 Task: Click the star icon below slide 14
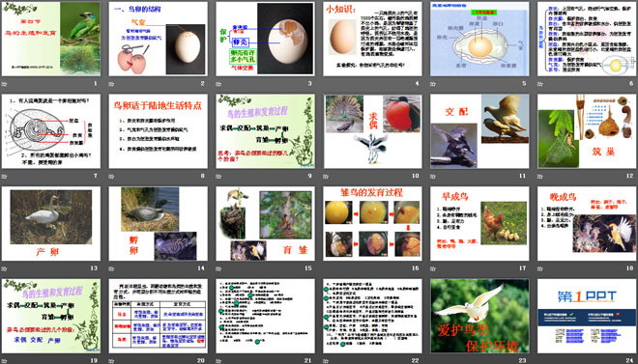coord(111,268)
